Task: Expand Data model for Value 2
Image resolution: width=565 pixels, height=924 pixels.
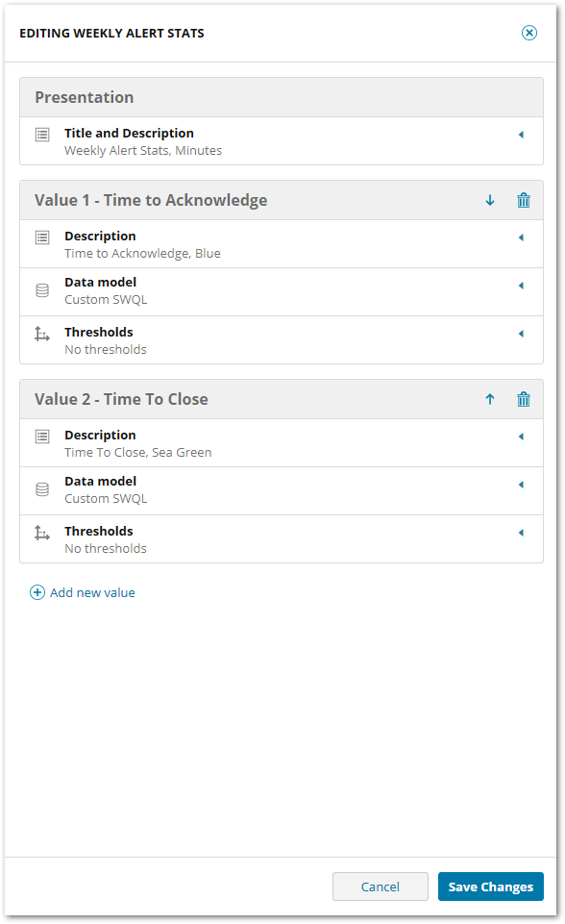Action: (521, 485)
